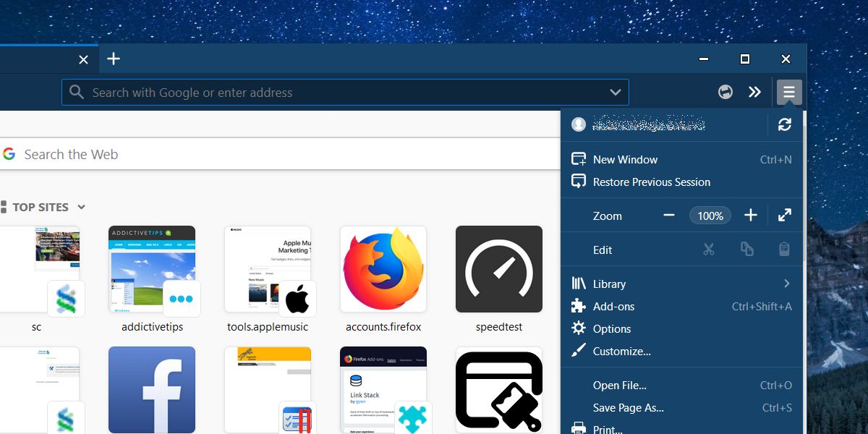Screen dimensions: 868x434
Task: Click the blurred account name in menu
Action: pyautogui.click(x=649, y=124)
